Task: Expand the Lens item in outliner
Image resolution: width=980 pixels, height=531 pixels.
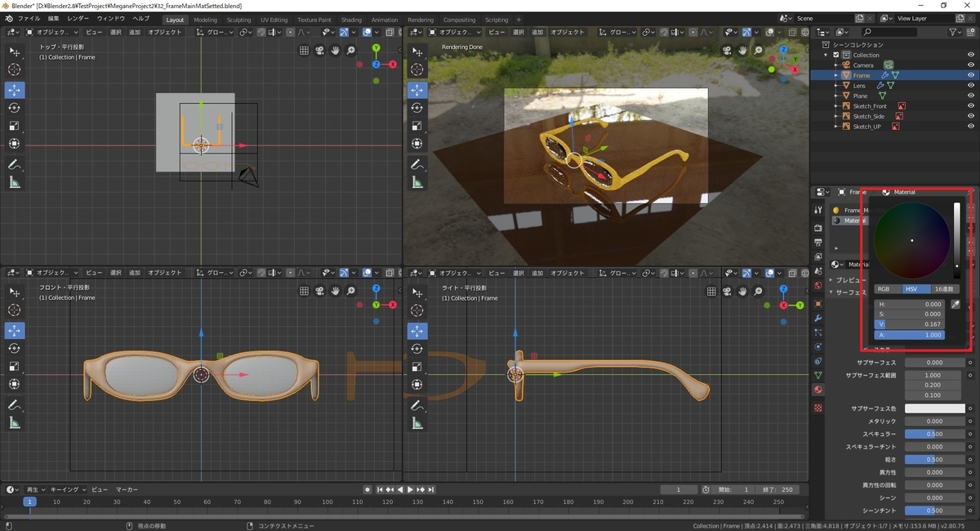Action: (x=836, y=86)
